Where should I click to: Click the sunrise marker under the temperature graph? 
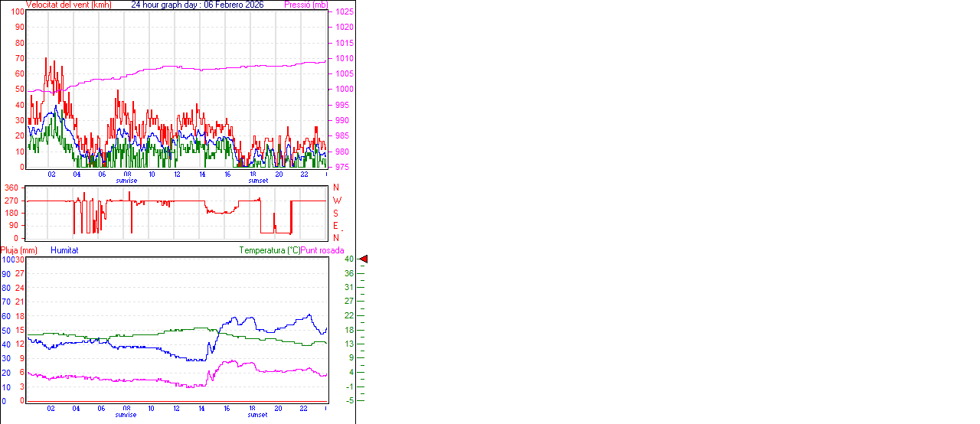(127, 415)
